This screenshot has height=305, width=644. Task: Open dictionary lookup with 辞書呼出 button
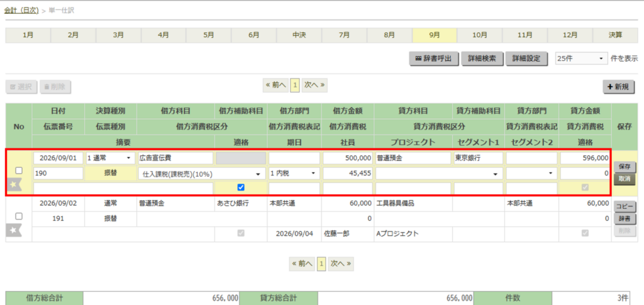coord(435,58)
